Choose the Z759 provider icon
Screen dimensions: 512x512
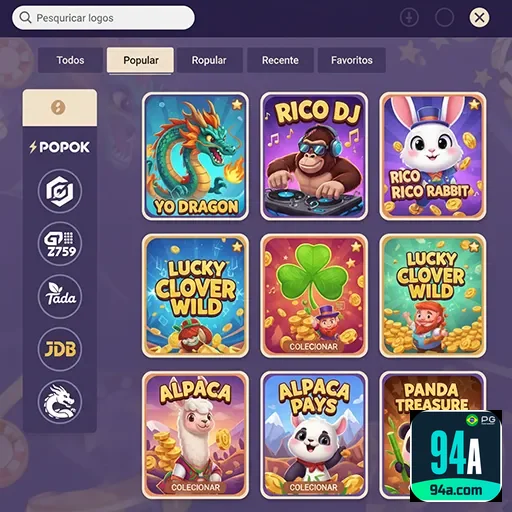[x=60, y=244]
